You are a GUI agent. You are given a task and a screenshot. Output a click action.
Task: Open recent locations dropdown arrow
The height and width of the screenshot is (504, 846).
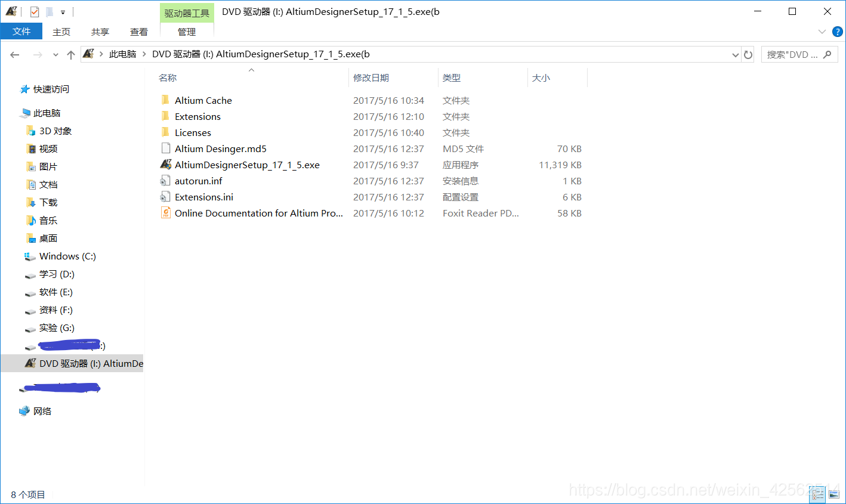point(55,54)
